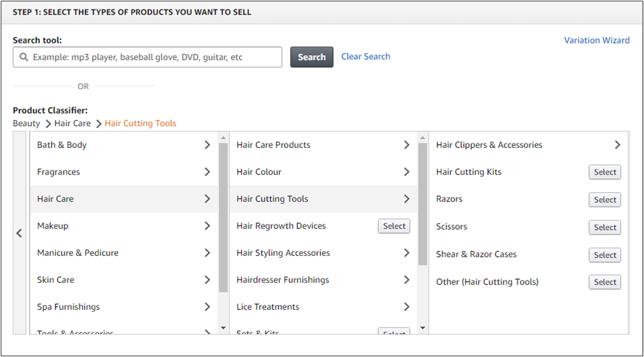Click the Clear Search link
644x357 pixels.
point(365,57)
